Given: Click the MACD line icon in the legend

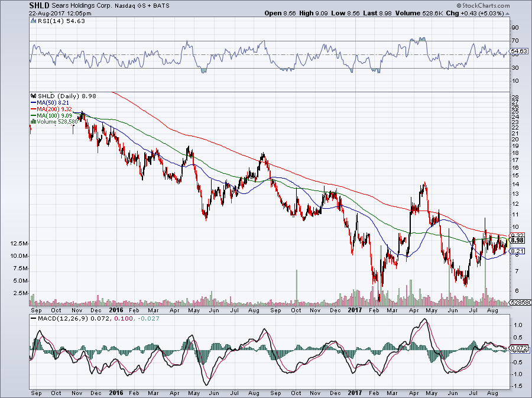Looking at the screenshot, I should pyautogui.click(x=33, y=319).
